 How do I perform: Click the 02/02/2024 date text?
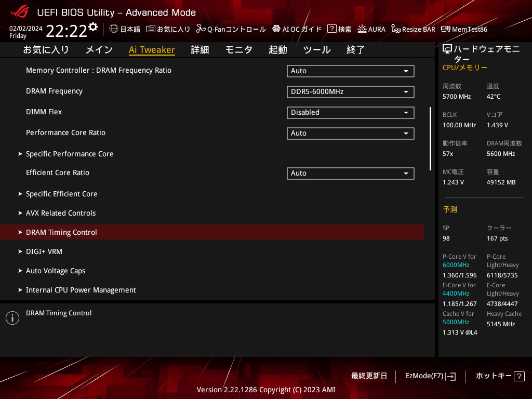coord(26,29)
